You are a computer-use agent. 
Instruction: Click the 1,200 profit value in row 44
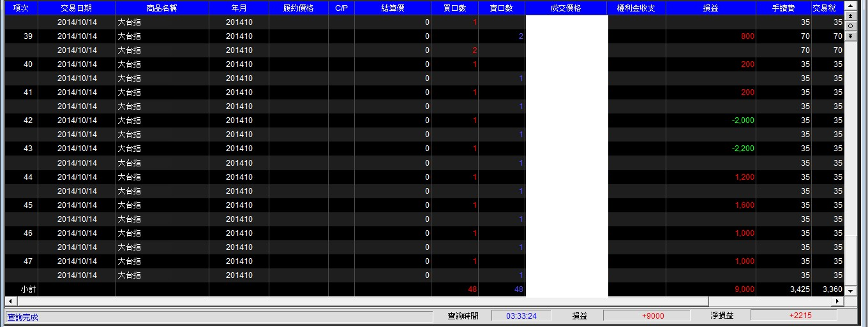[745, 177]
